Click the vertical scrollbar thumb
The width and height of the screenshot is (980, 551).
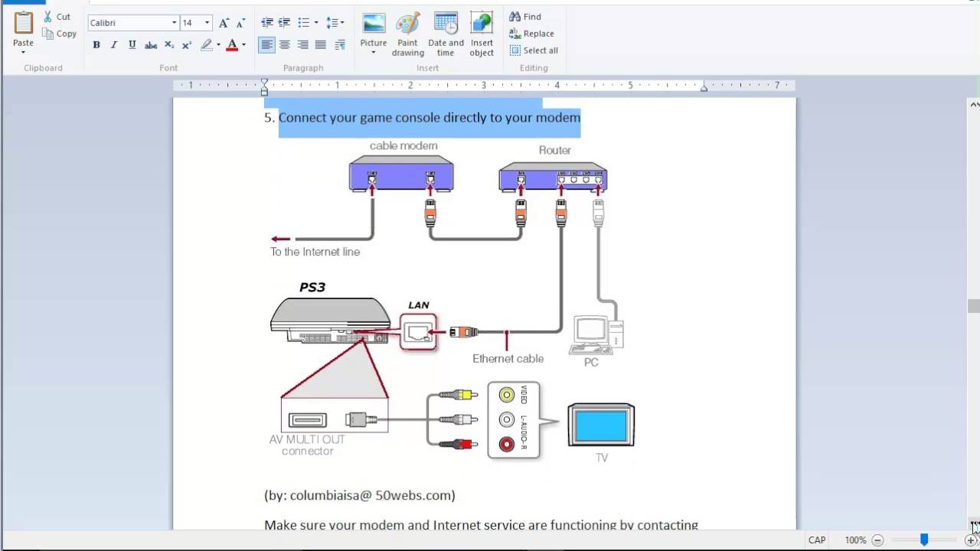(x=973, y=306)
